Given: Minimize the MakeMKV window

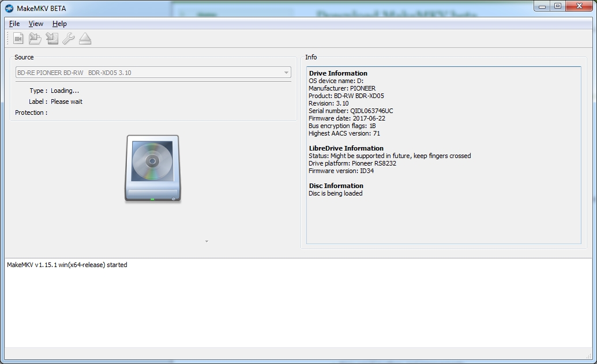Looking at the screenshot, I should [542, 6].
